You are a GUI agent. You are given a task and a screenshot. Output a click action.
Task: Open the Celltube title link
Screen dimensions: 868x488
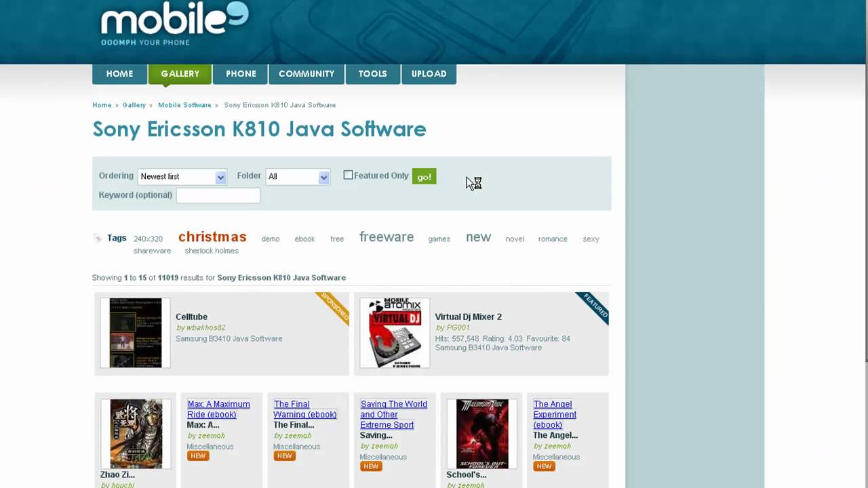tap(191, 317)
